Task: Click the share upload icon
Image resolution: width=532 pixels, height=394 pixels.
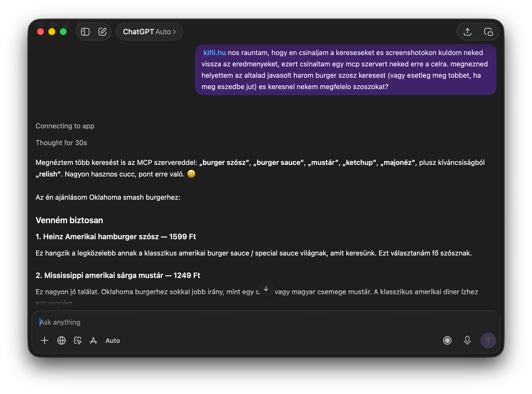Action: (467, 32)
